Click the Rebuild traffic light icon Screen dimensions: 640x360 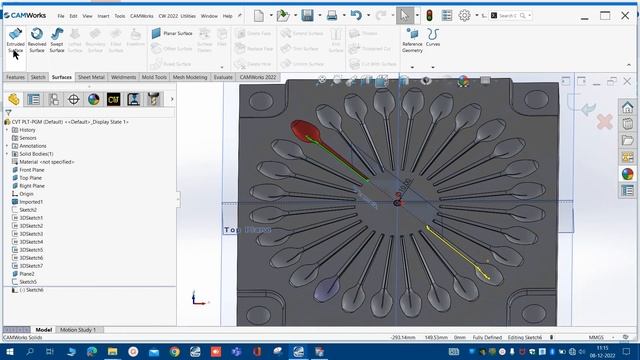coord(429,16)
